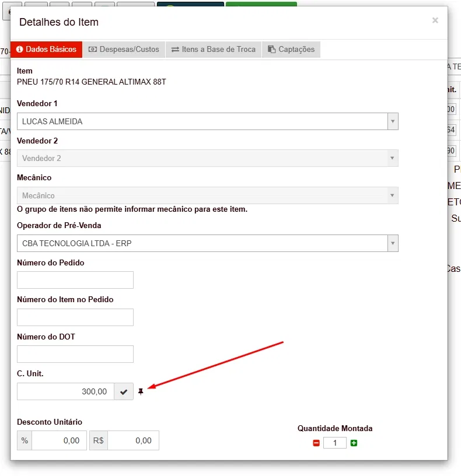Screen dimensions: 461x476
Task: Click item name PNEU 175/70 R14 GENERAL ALTIMAX 88T
Action: point(92,82)
